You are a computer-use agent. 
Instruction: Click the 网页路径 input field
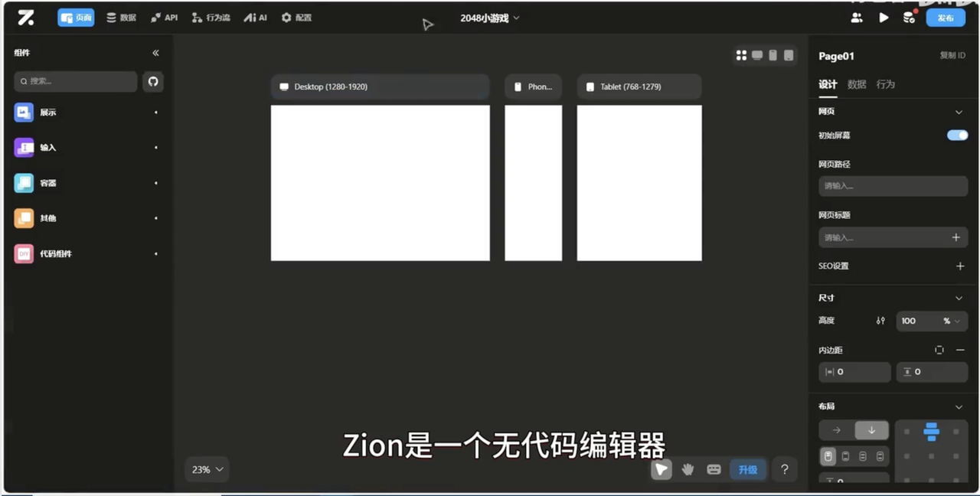point(893,186)
